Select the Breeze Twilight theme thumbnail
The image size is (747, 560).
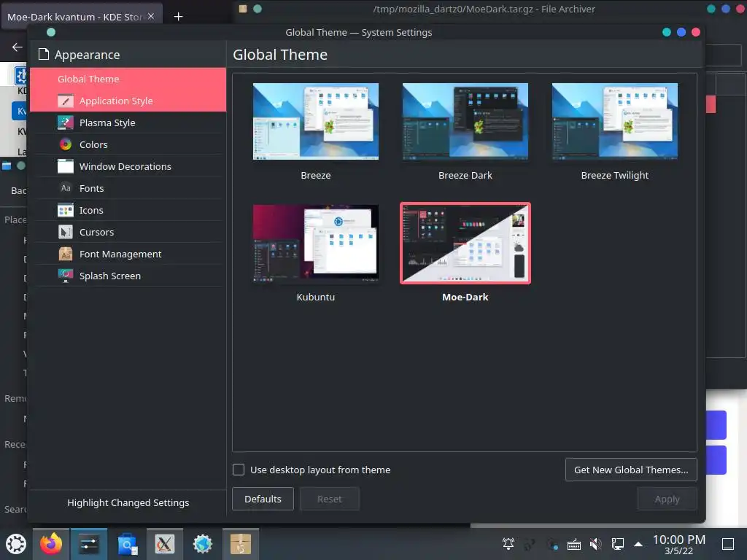click(x=614, y=122)
